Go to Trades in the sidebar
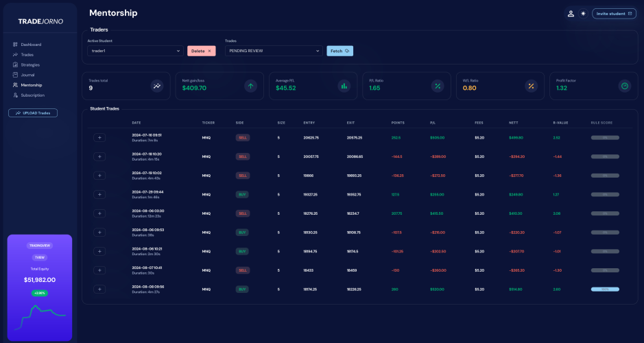 pyautogui.click(x=27, y=55)
